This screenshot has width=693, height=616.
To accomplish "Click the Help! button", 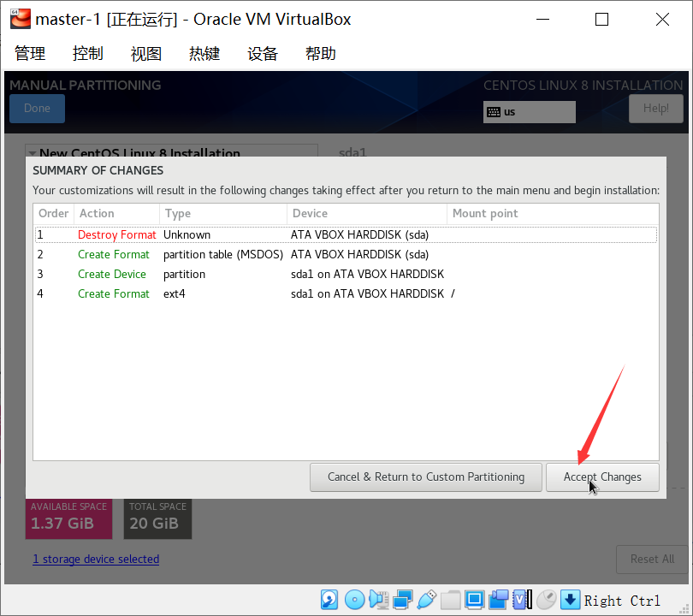I will point(656,109).
